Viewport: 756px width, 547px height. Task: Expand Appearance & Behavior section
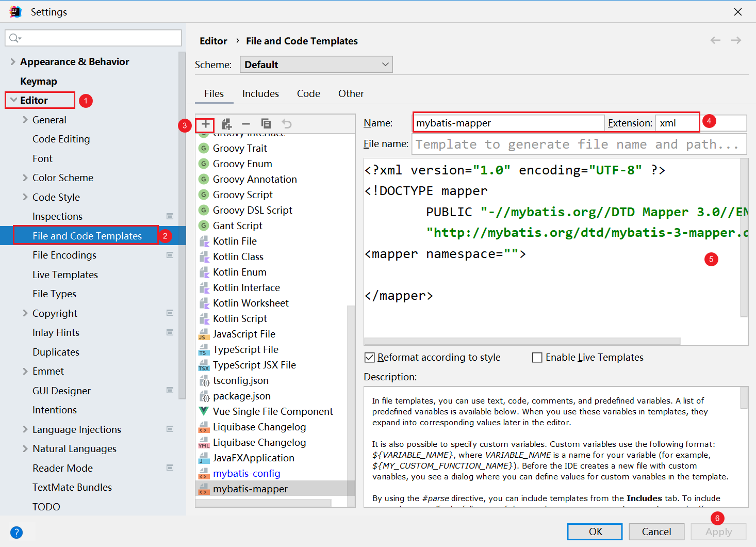(13, 61)
